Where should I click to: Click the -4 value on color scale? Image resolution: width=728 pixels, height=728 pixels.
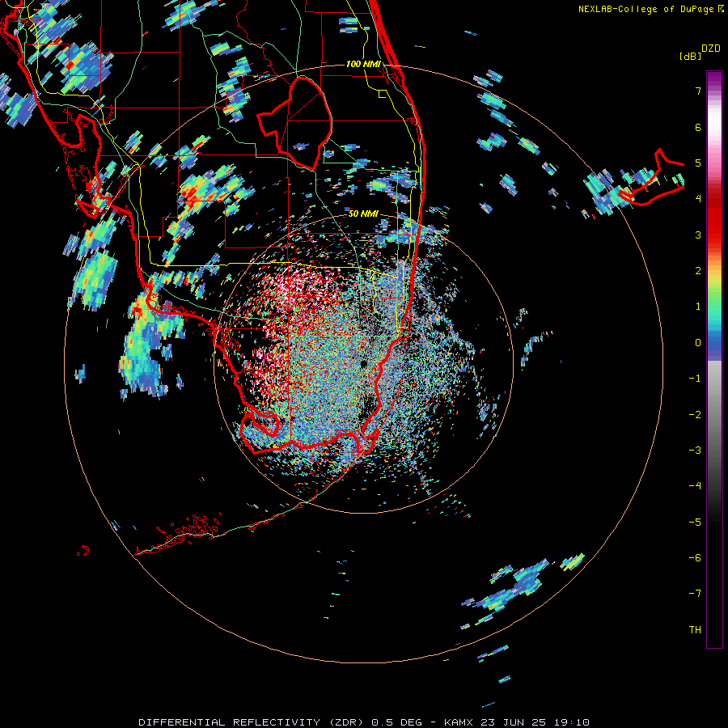(695, 486)
